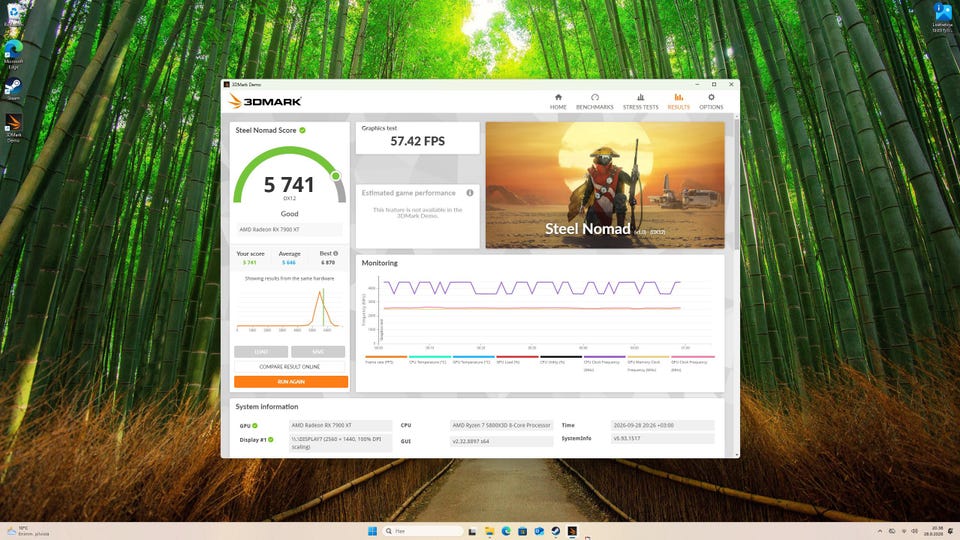960x540 pixels.
Task: Open Steam from the taskbar
Action: (555, 531)
